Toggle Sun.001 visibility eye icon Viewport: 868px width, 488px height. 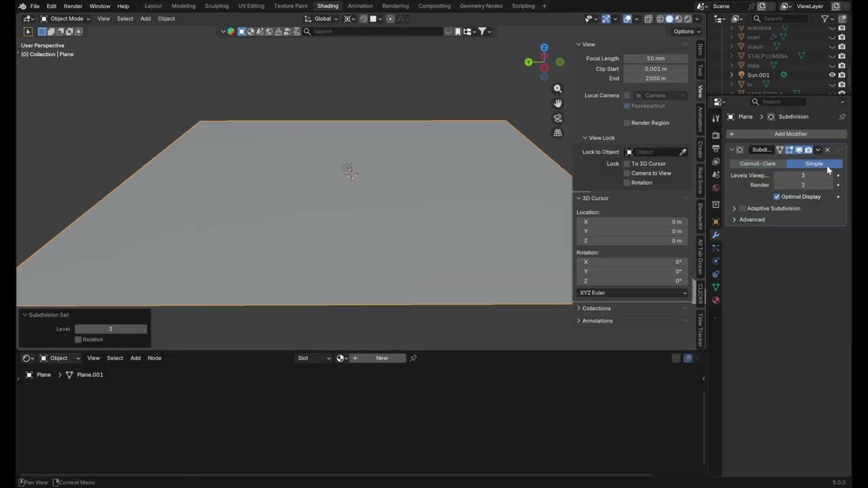(x=832, y=75)
